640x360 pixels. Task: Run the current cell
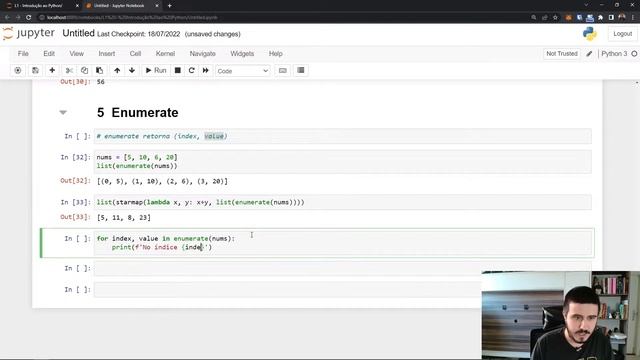coord(156,71)
